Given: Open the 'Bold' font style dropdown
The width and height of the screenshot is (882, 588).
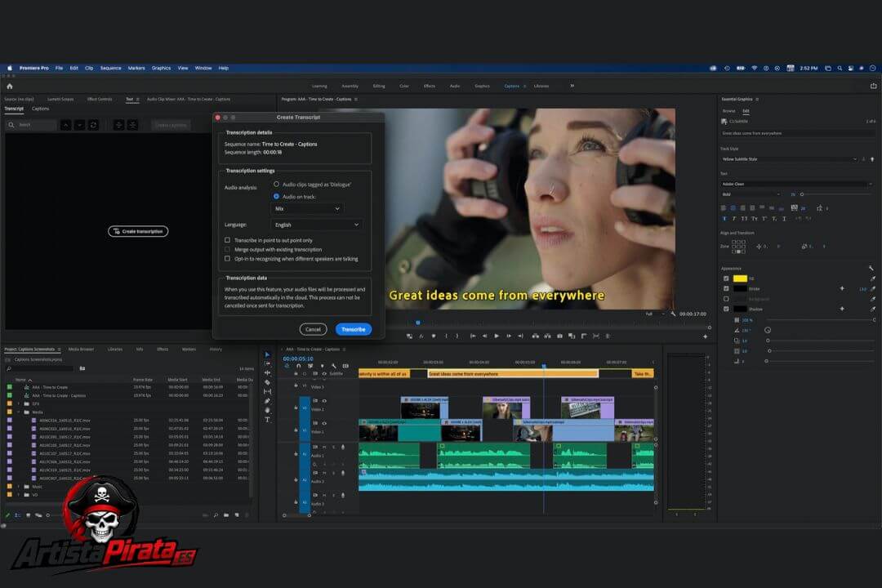Looking at the screenshot, I should coord(751,194).
